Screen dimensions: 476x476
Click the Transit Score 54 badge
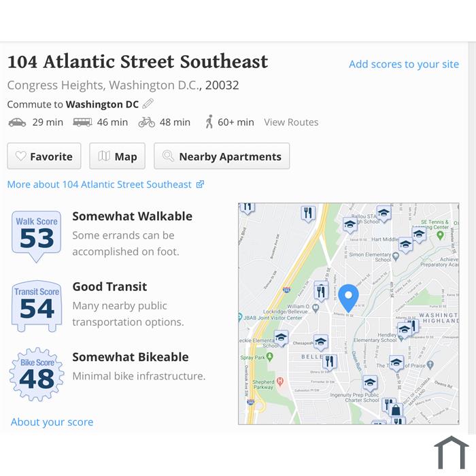click(37, 306)
